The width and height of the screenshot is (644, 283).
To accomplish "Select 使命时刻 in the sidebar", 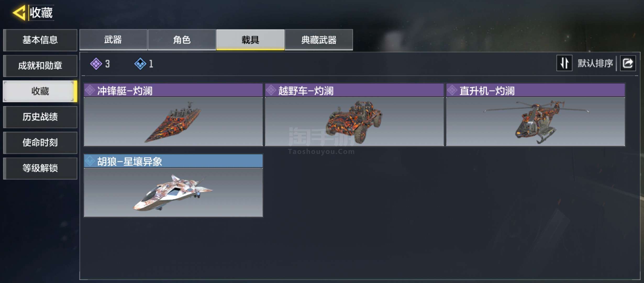I will click(40, 143).
